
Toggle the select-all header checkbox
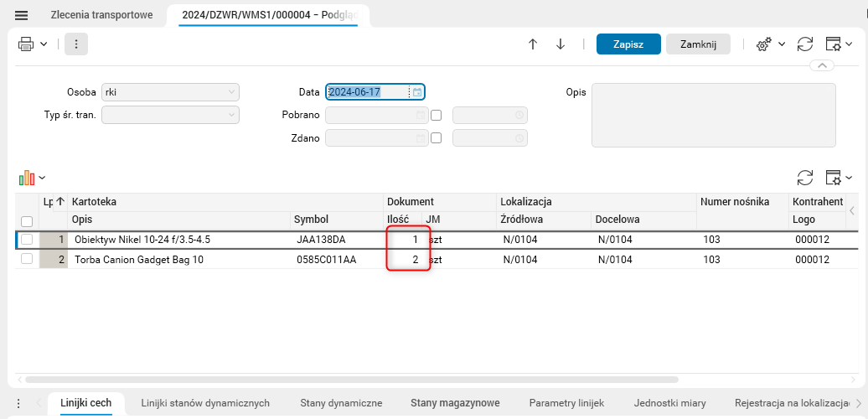point(27,221)
